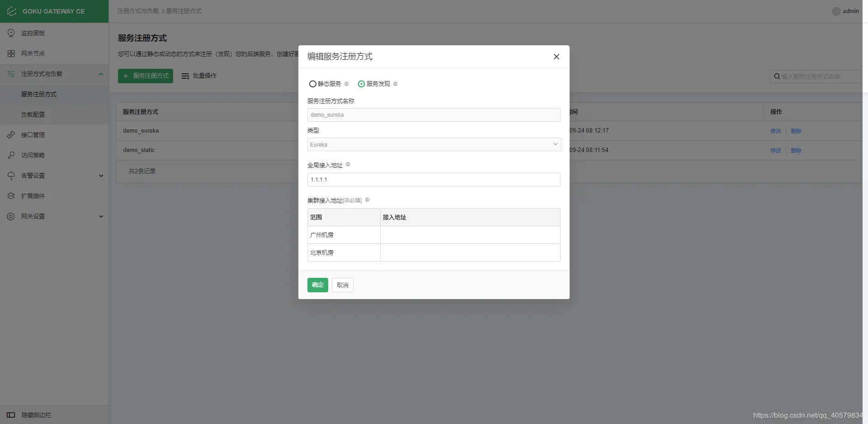868x424 pixels.
Task: Click the admin user avatar icon
Action: [836, 11]
